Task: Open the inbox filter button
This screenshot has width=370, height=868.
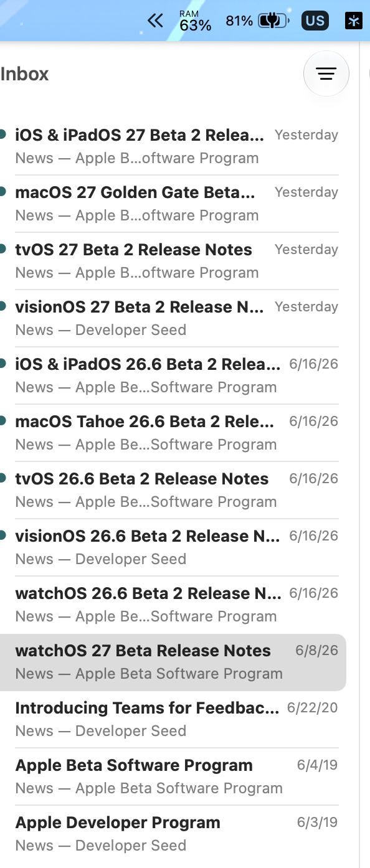Action: (326, 74)
